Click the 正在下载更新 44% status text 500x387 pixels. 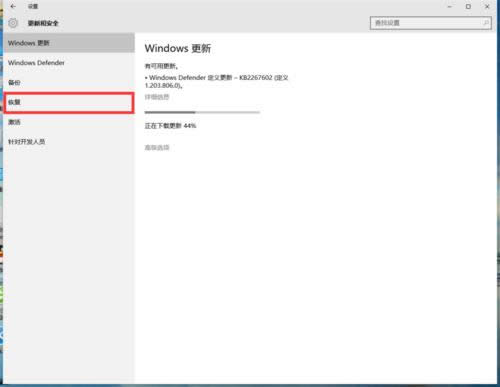coord(170,126)
